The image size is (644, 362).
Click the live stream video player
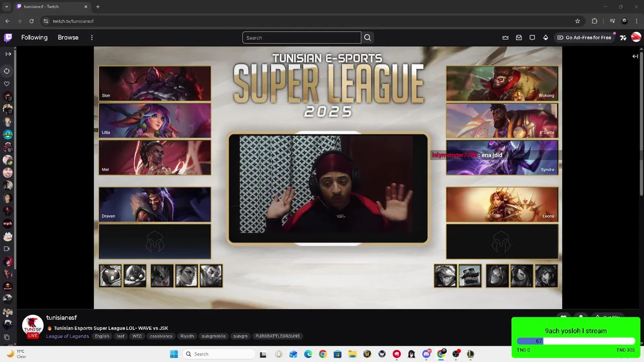coord(328,177)
